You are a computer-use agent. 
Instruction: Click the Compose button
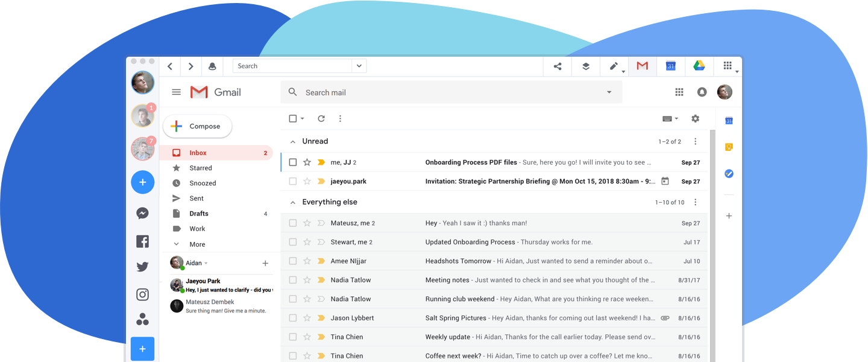coord(198,126)
